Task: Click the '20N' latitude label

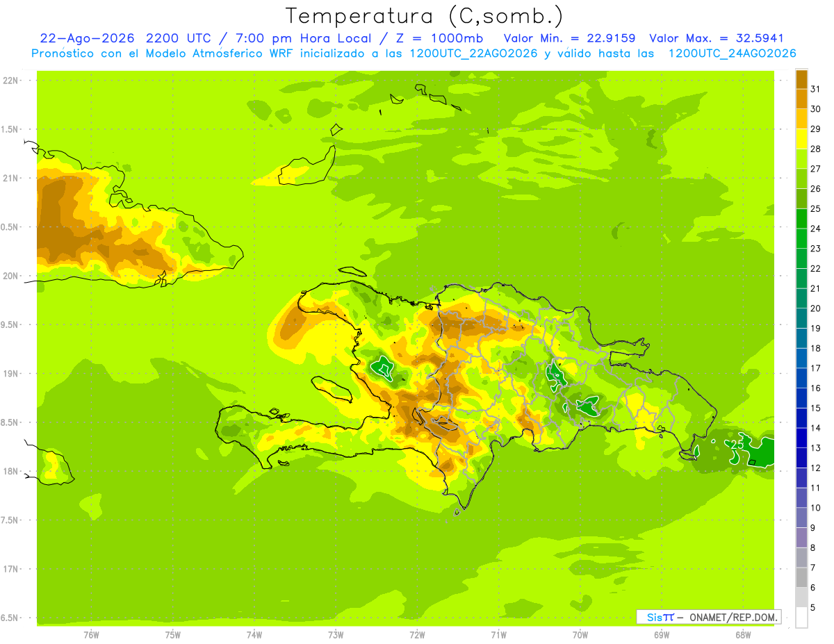Action: 11,276
